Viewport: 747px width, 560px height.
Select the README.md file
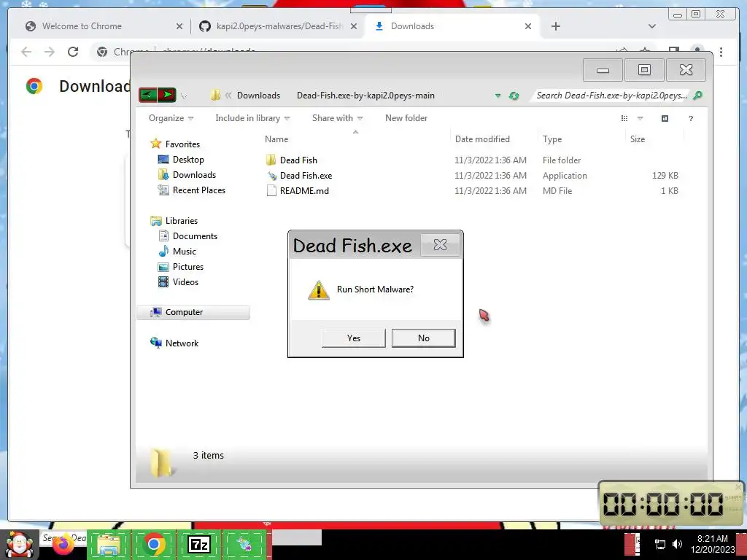[x=304, y=190]
